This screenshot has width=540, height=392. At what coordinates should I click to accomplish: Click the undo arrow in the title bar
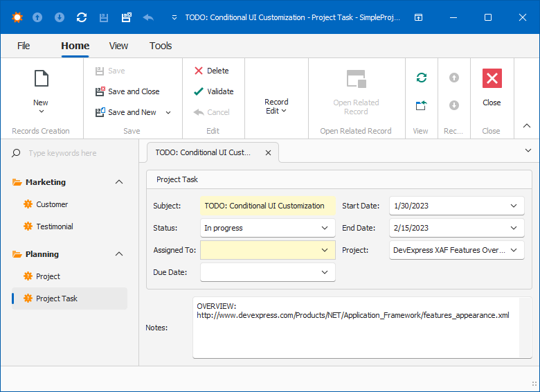[x=148, y=17]
